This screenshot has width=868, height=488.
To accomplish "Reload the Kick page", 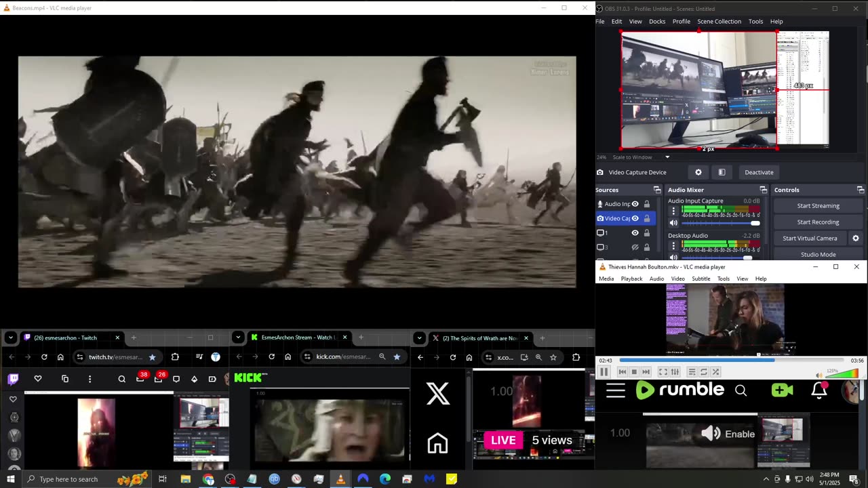I will coord(271,357).
